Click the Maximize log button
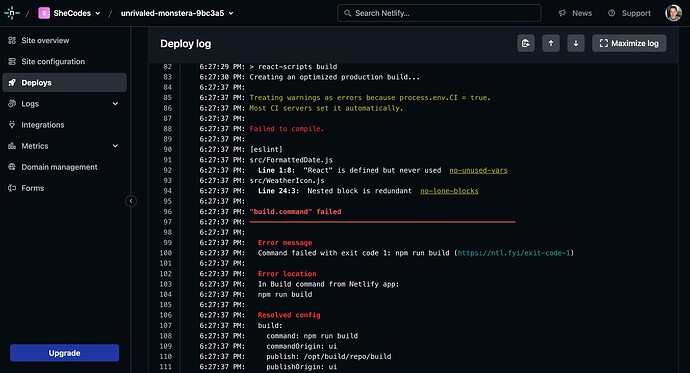690x373 pixels. (629, 43)
